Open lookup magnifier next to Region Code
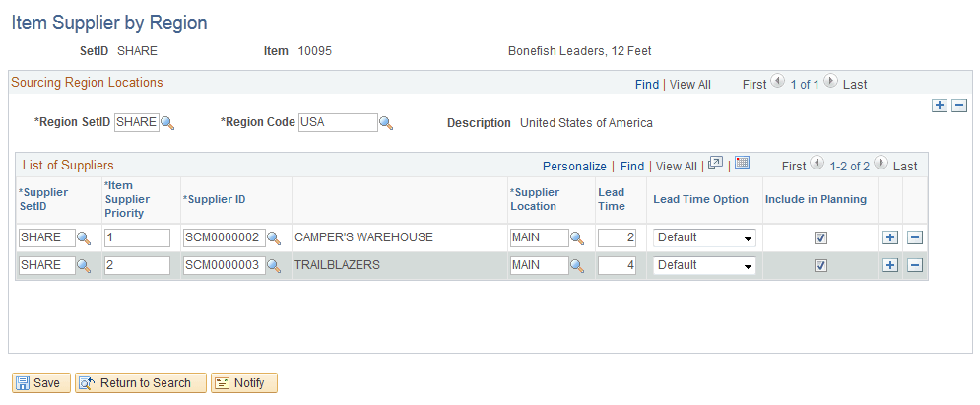 (386, 124)
